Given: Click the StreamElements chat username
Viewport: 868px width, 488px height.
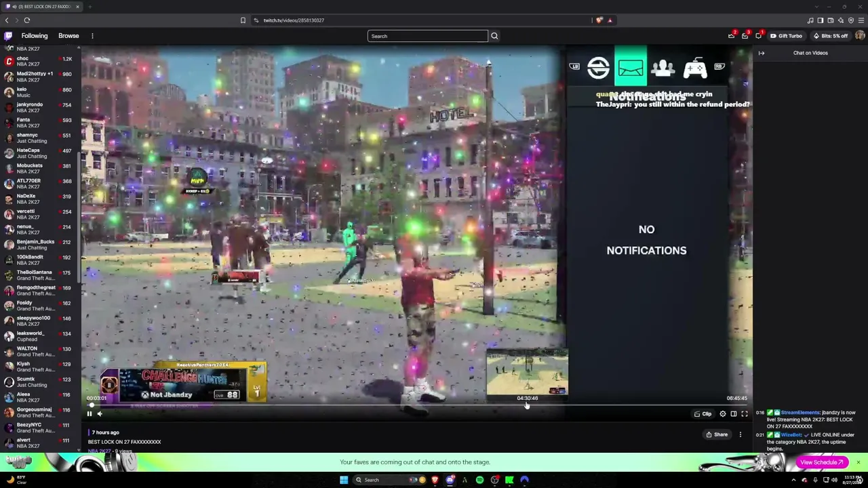Looking at the screenshot, I should tap(801, 412).
